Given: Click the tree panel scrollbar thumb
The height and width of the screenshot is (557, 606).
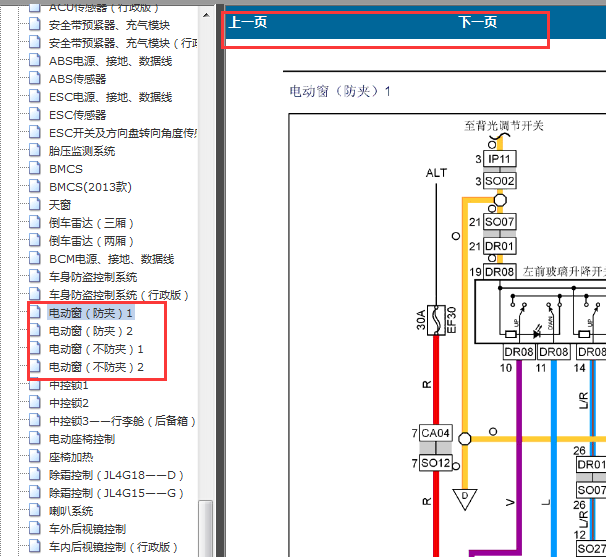Looking at the screenshot, I should (x=206, y=528).
